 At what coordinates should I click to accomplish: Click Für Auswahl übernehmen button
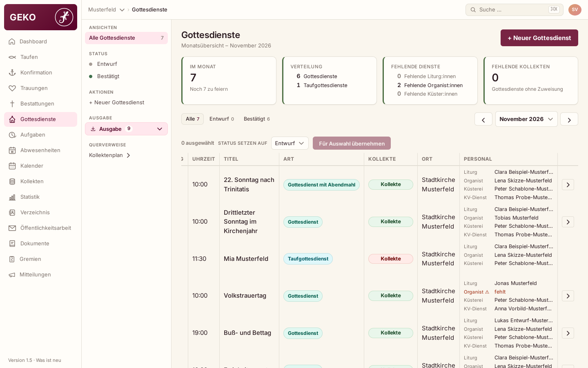[352, 143]
